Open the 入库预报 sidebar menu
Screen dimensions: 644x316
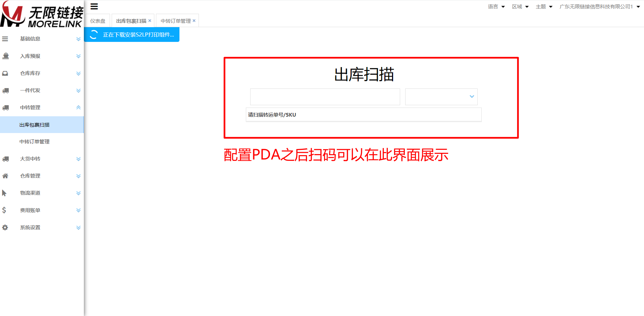coord(42,56)
